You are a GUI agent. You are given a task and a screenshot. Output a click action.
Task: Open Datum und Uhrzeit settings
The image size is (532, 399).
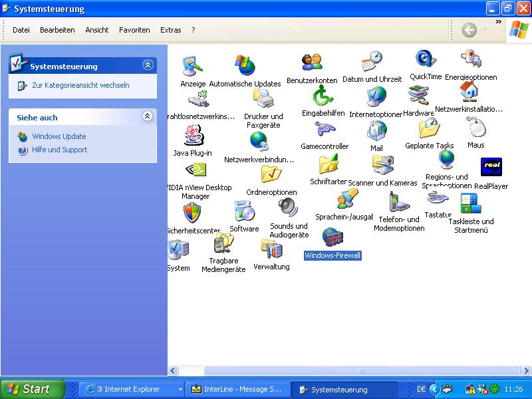(x=372, y=63)
